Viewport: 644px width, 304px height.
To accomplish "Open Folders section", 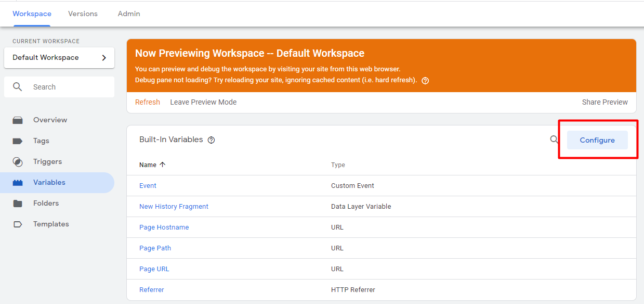I will [x=57, y=204].
